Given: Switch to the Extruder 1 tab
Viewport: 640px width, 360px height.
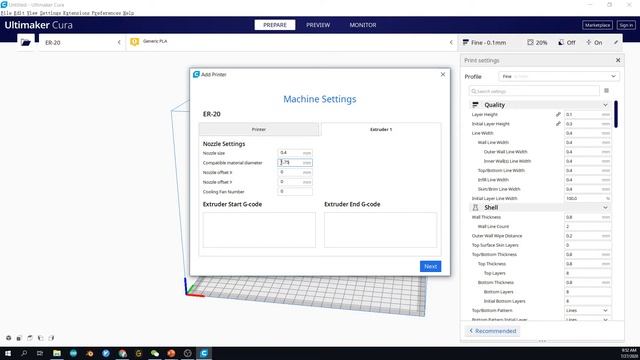Looking at the screenshot, I should coord(381,129).
